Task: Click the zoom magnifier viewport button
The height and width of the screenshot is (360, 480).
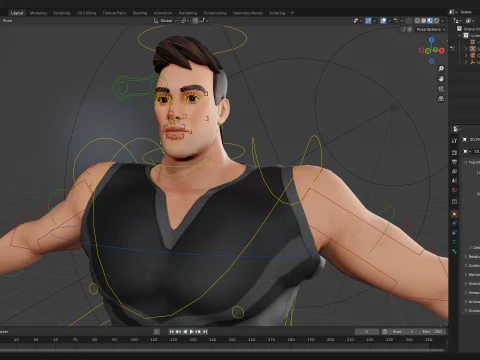Action: coord(441,69)
